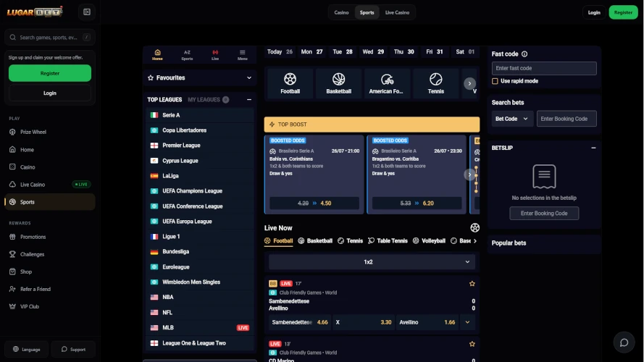Select boosted odds 4.50 for Bahia vs Corinthians

[314, 203]
